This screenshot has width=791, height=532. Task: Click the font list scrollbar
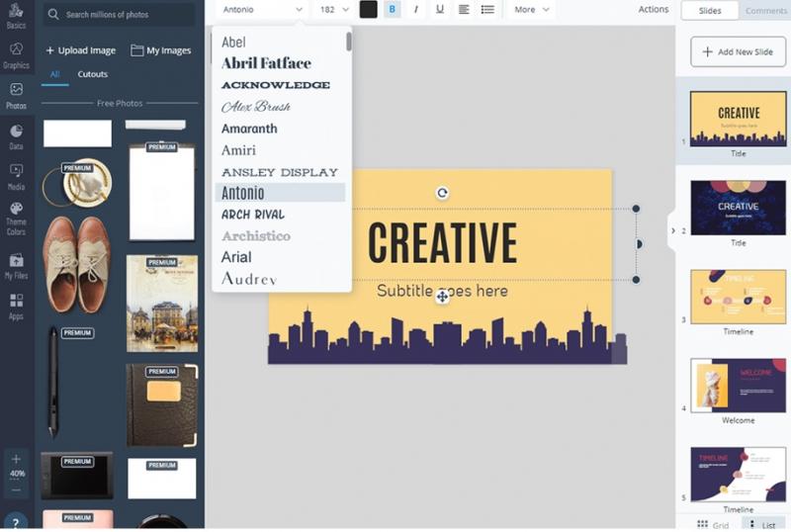click(x=349, y=42)
